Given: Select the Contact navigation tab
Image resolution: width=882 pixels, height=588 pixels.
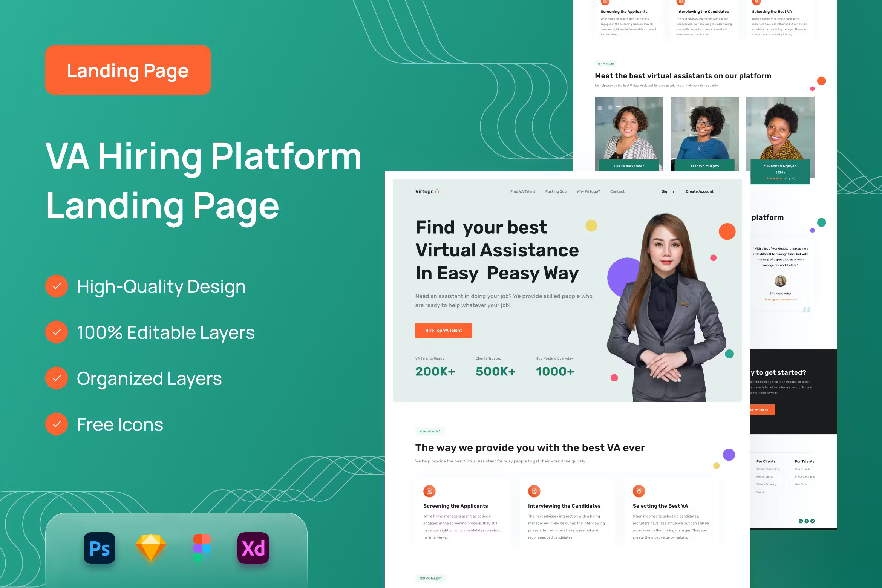Looking at the screenshot, I should [617, 191].
